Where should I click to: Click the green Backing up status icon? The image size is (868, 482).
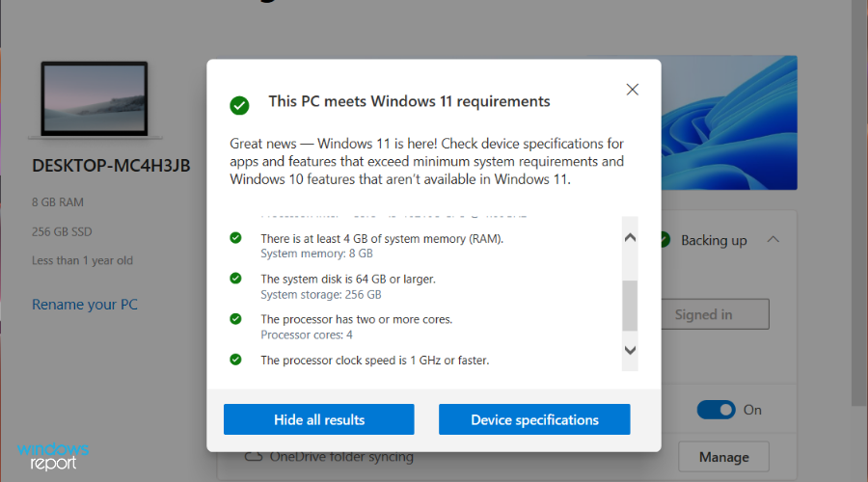pyautogui.click(x=665, y=239)
